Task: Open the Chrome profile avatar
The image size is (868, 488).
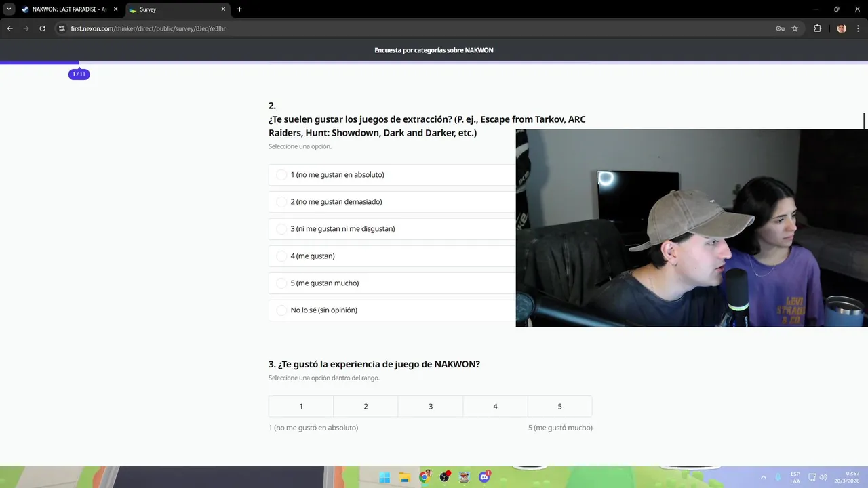Action: click(842, 28)
